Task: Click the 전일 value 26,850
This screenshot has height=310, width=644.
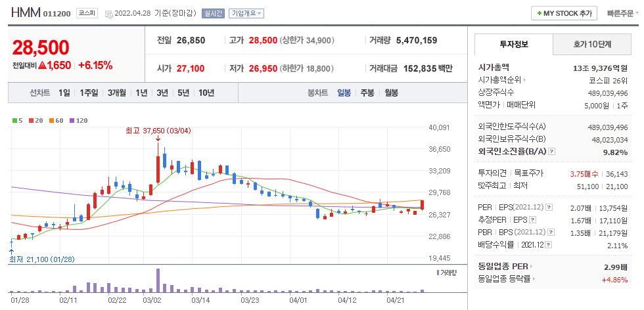Action: (x=191, y=40)
